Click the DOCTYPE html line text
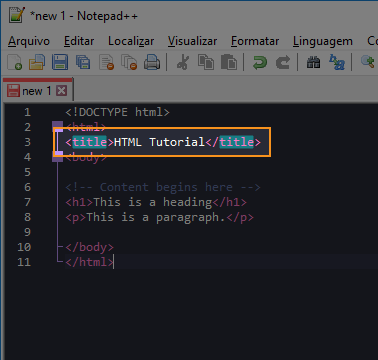Screen dimensions: 378x360 (x=117, y=112)
